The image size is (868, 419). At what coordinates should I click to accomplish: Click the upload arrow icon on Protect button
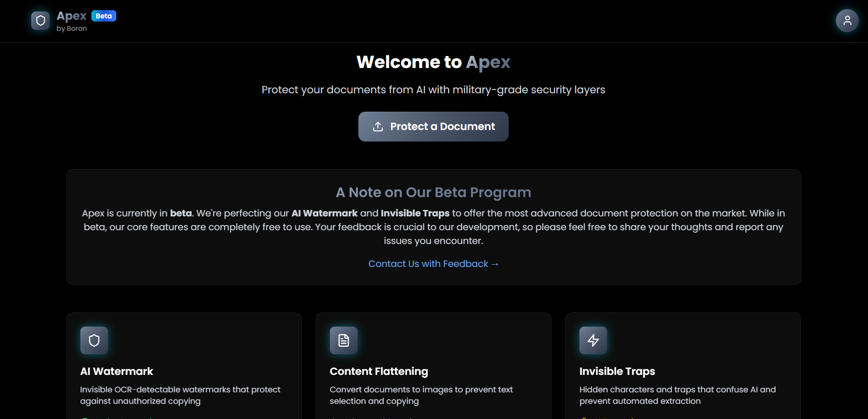tap(378, 127)
